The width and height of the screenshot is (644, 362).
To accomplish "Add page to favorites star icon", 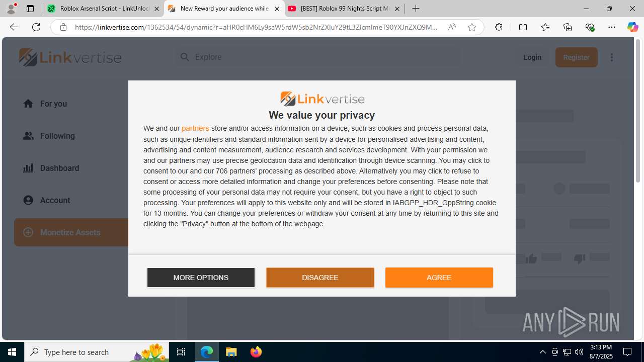I will (x=472, y=27).
